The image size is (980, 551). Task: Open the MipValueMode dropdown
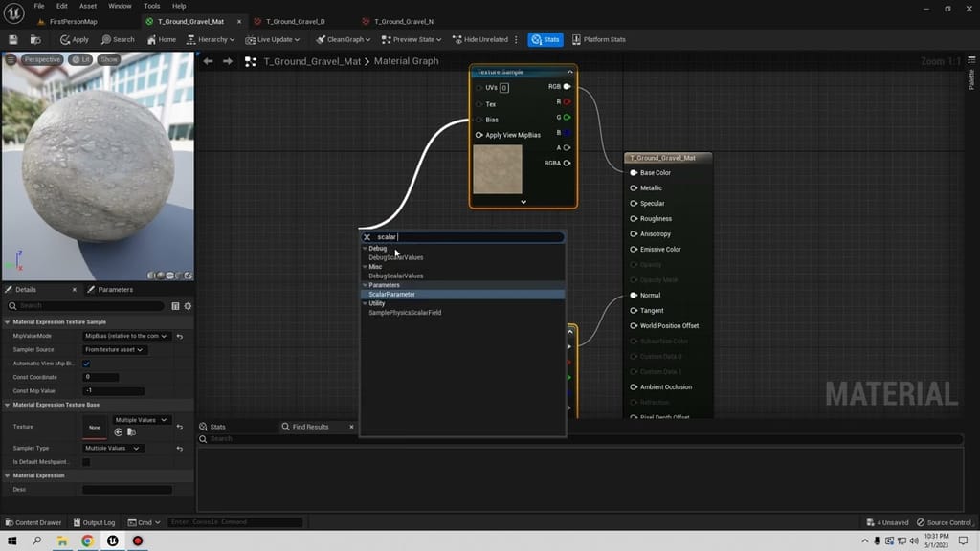(x=126, y=336)
